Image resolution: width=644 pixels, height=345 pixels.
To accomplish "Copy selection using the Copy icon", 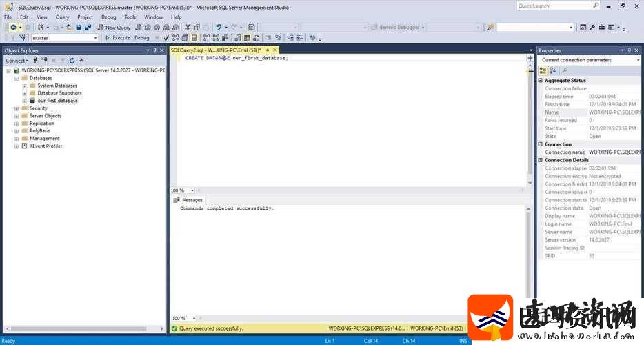I will tap(197, 27).
